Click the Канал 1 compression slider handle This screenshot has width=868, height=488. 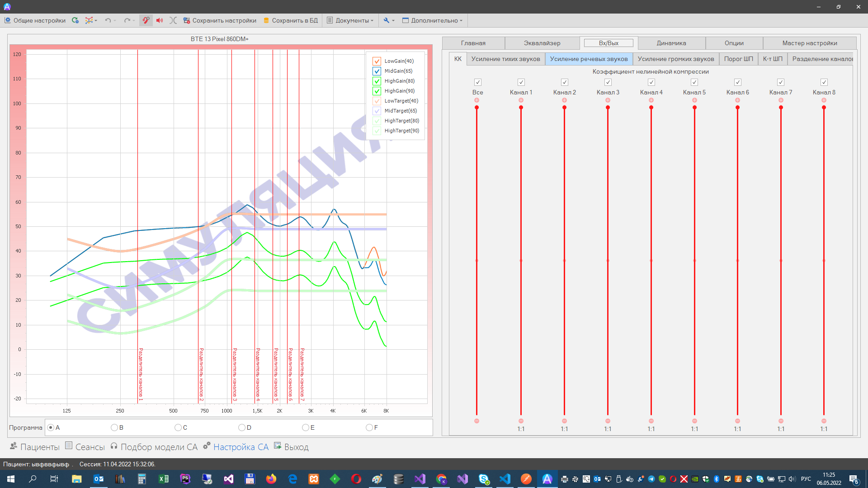coord(521,108)
